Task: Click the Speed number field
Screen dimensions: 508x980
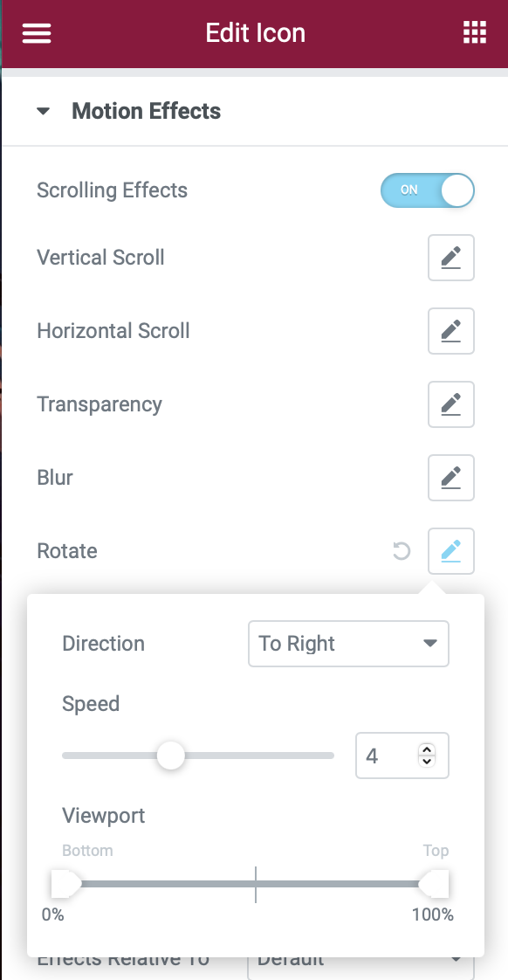Action: (x=402, y=756)
